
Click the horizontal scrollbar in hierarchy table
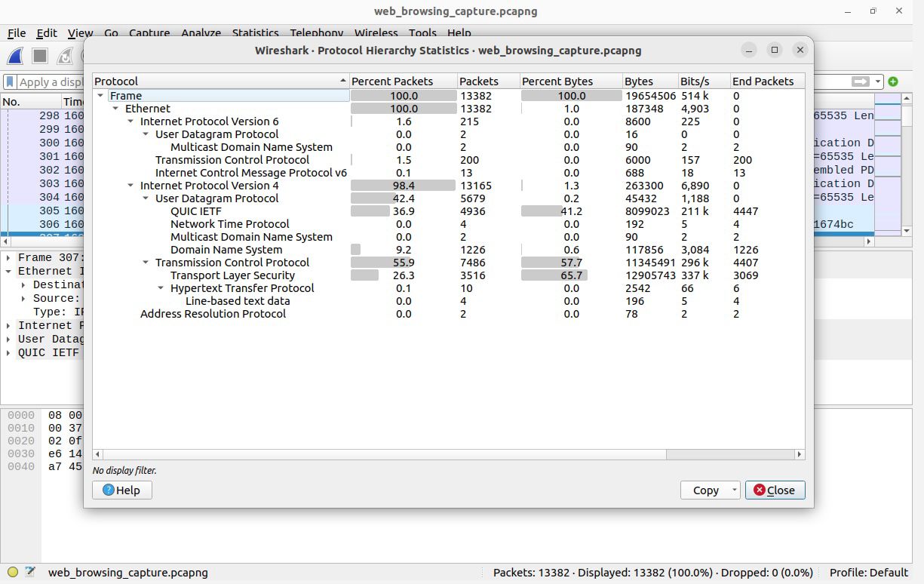click(385, 454)
